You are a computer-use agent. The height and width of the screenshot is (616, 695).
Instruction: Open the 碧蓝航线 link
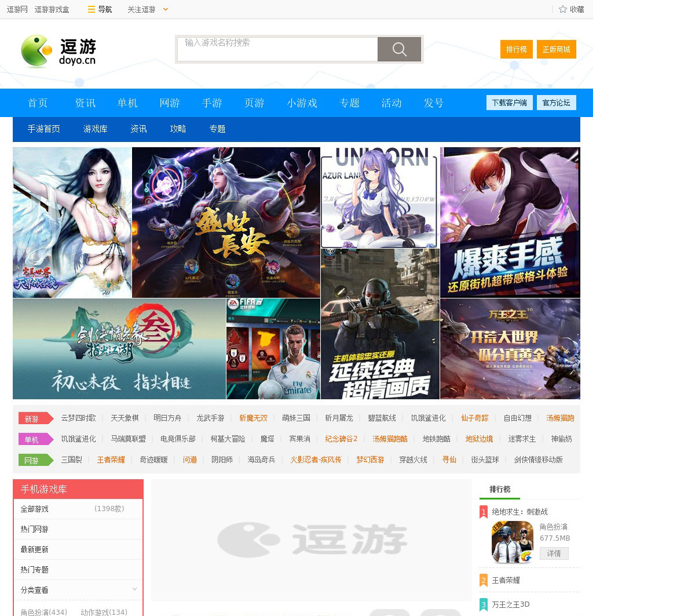382,418
